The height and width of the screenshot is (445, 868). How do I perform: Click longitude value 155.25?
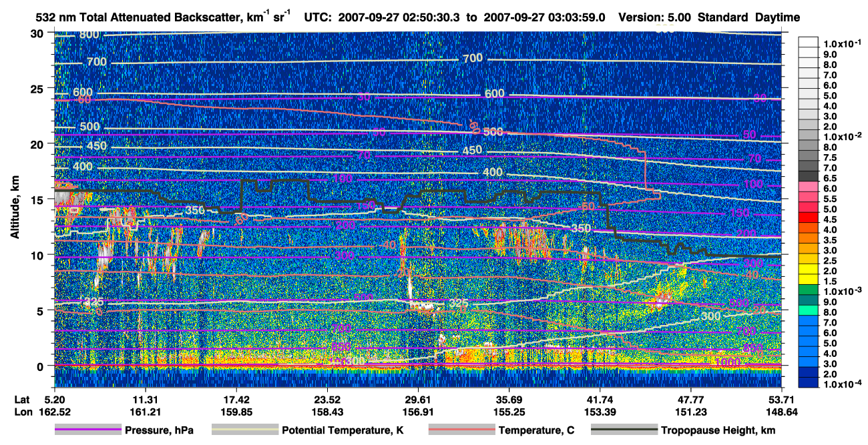(509, 412)
